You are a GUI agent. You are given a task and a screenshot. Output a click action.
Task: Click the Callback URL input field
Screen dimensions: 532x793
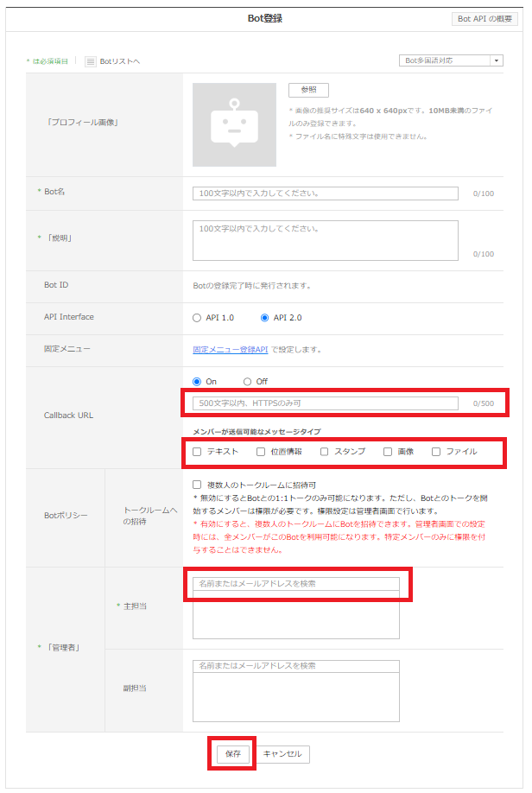coord(325,403)
